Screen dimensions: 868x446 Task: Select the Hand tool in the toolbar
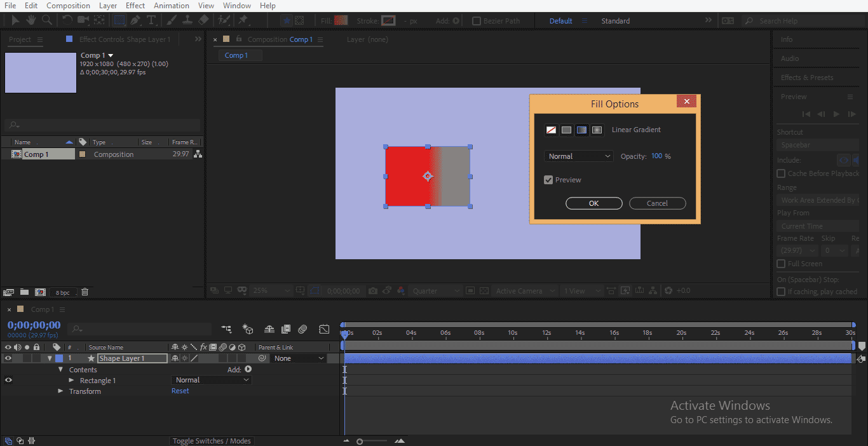tap(30, 20)
